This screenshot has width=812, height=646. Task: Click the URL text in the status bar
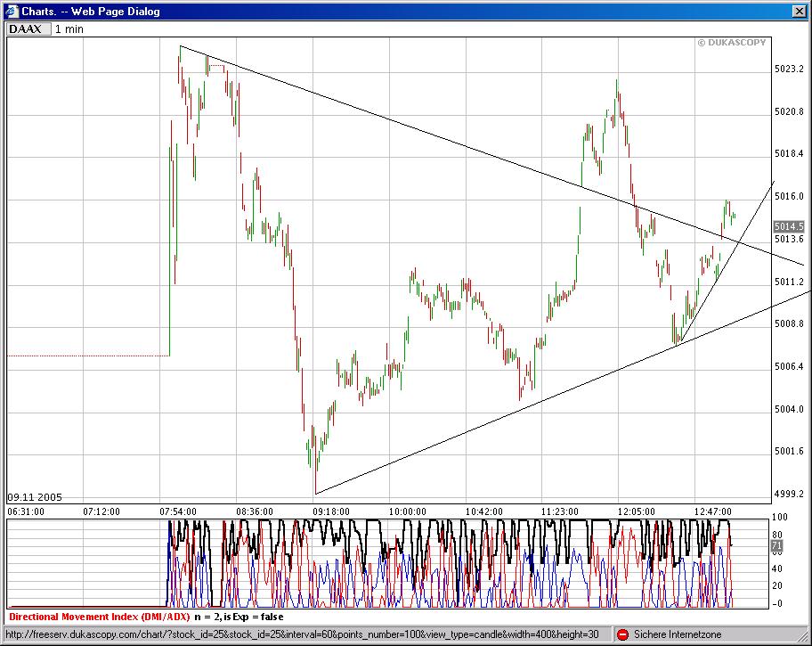302,634
